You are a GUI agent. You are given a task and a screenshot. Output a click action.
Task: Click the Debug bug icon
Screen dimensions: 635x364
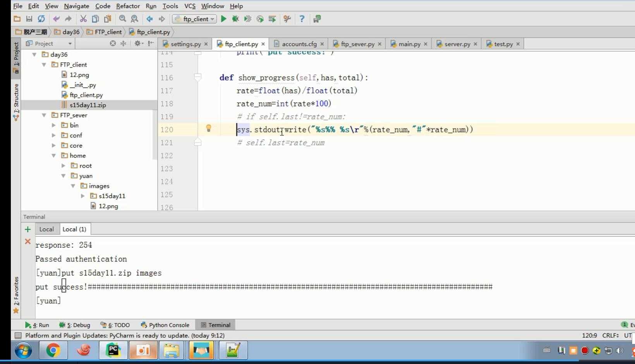click(x=235, y=19)
